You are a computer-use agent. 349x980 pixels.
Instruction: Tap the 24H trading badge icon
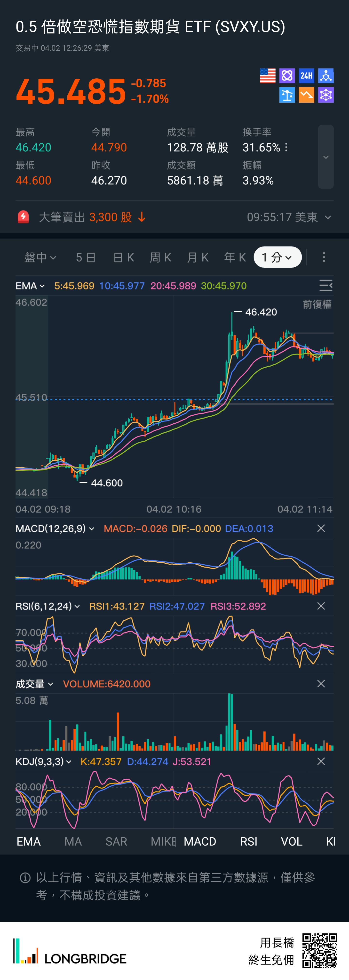click(306, 76)
